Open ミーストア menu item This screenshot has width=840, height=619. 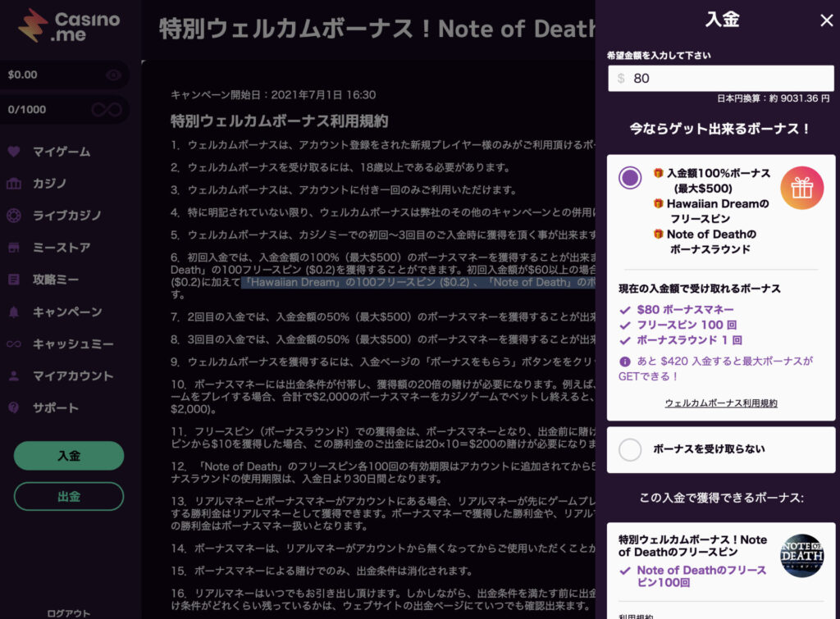coord(62,248)
